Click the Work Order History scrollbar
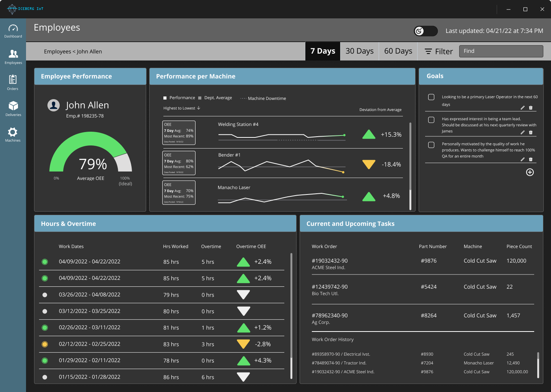Viewport: 551px width, 392px height. (x=538, y=365)
